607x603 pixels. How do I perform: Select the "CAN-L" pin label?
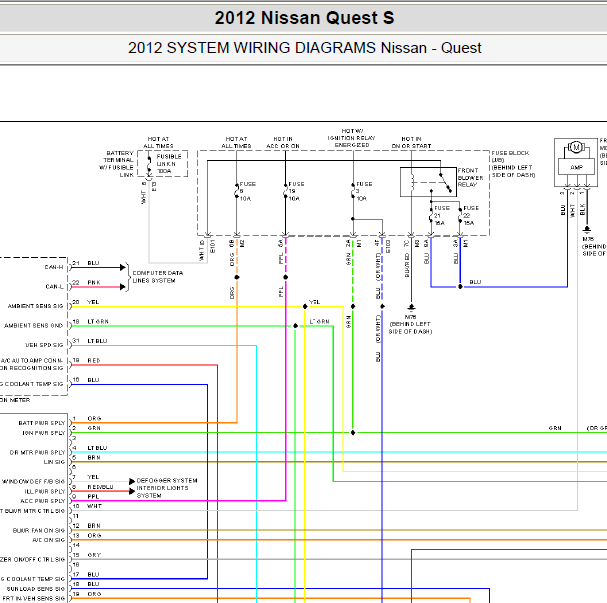[54, 287]
